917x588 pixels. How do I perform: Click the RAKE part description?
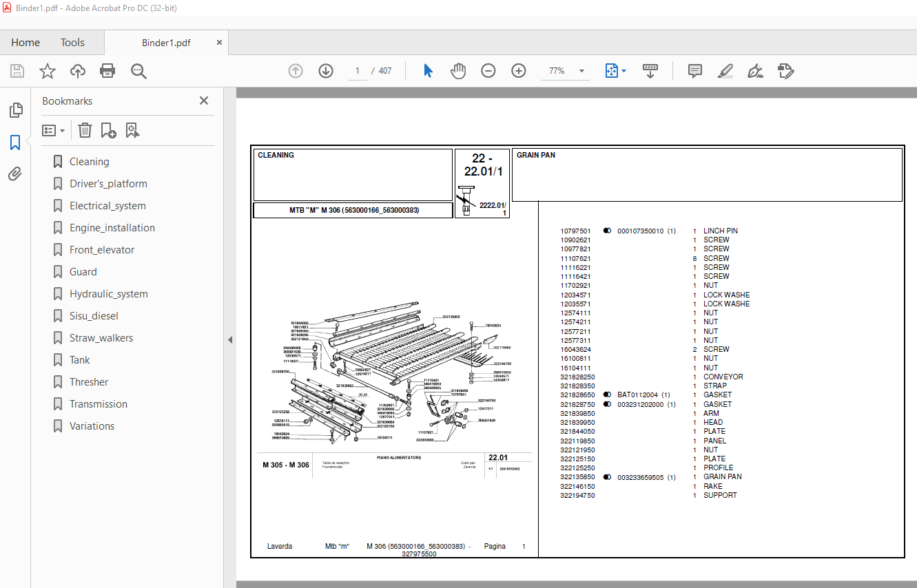pyautogui.click(x=712, y=486)
